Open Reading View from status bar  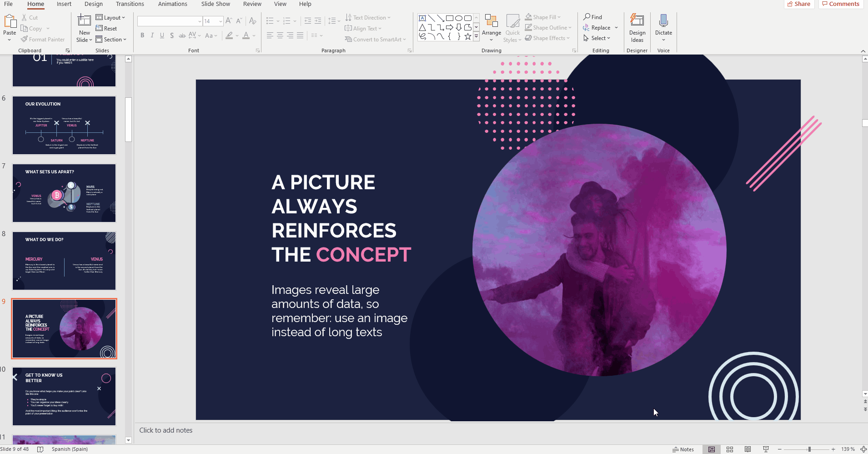[748, 449]
